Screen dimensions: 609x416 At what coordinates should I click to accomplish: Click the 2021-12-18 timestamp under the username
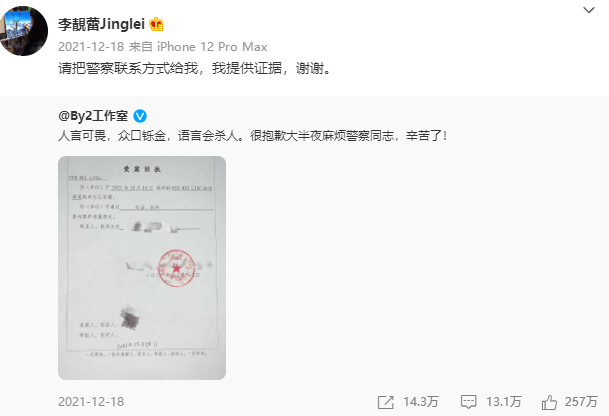tap(91, 47)
